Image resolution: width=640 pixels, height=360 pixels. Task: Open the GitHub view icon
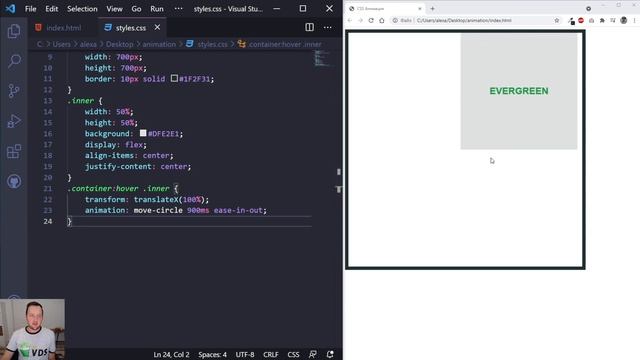click(x=14, y=182)
